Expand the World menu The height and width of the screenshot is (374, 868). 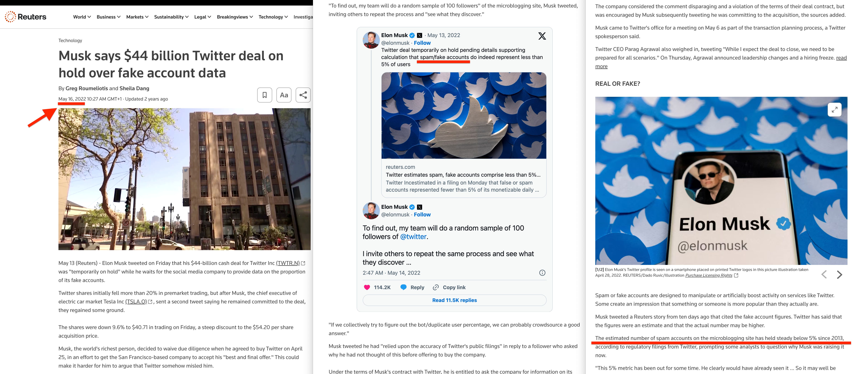tap(82, 17)
